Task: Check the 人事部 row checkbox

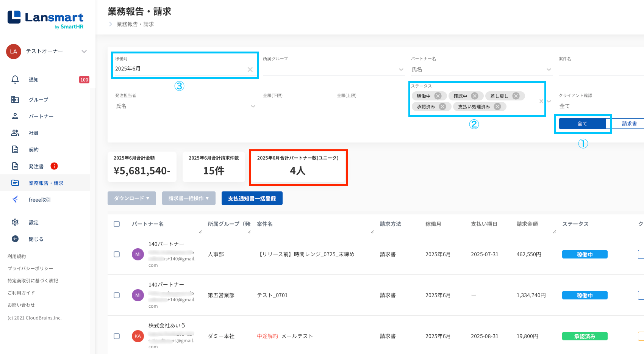Action: 117,254
